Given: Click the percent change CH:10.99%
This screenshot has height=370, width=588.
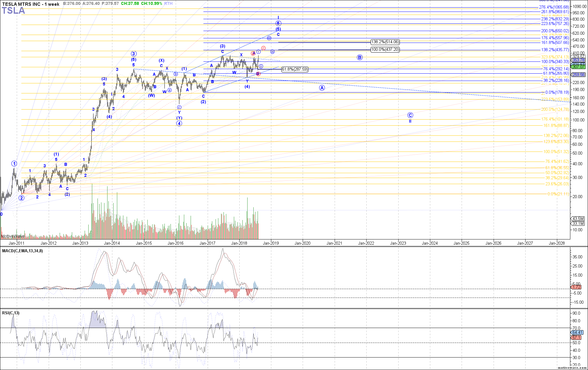Looking at the screenshot, I should pos(151,3).
